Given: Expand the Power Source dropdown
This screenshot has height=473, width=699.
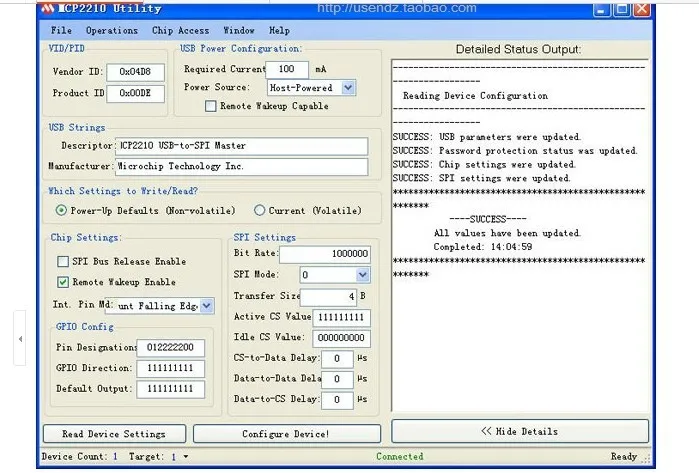Looking at the screenshot, I should coord(348,87).
